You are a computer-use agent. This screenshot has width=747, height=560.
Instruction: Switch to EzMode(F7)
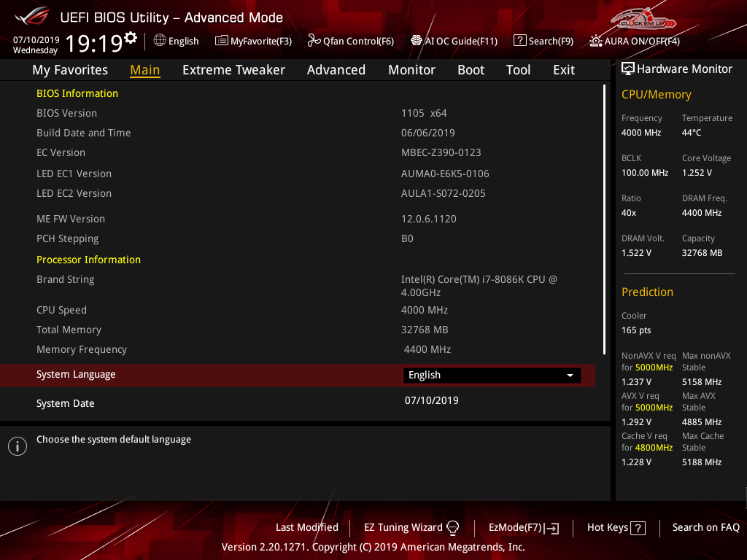coord(524,527)
